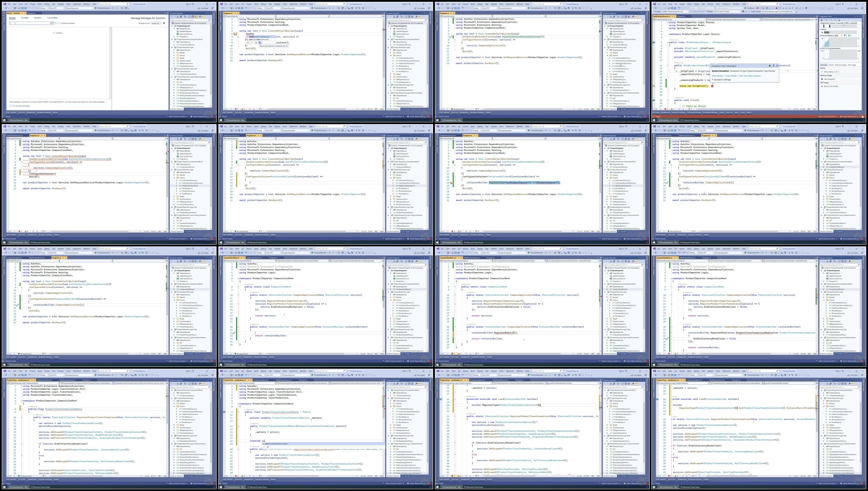
Task: Switch to the Installed tab in NuGet manager
Action: [25, 18]
